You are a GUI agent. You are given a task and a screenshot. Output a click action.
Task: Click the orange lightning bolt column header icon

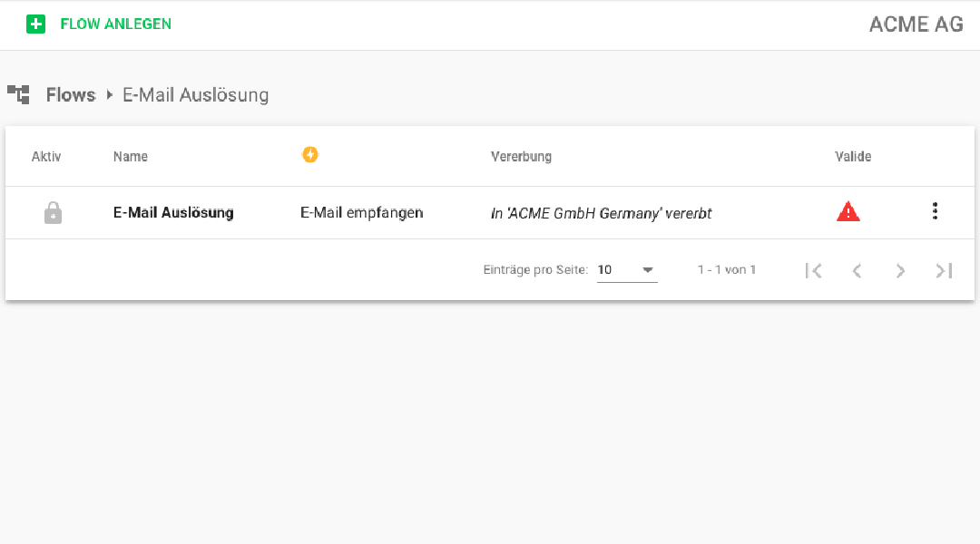tap(310, 154)
